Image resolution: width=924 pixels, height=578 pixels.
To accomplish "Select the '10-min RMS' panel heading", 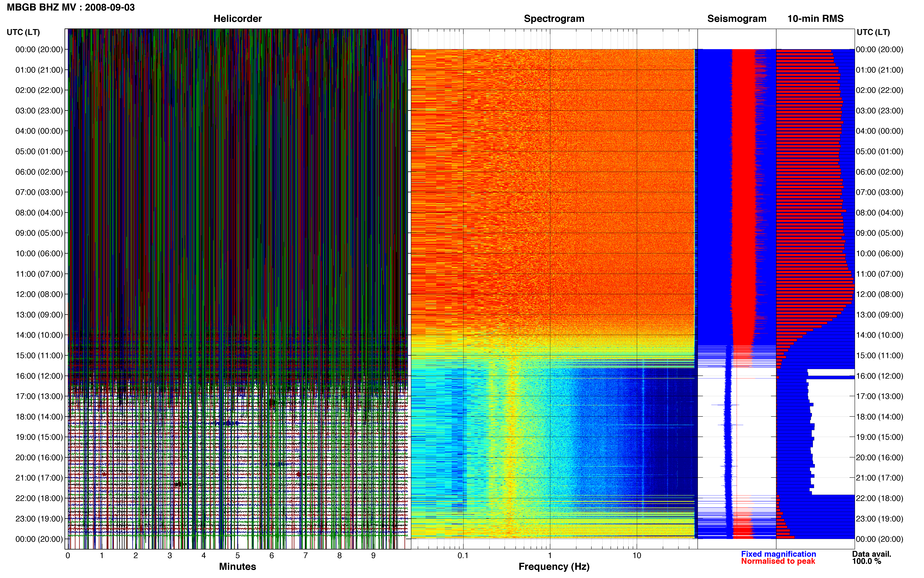I will click(815, 19).
